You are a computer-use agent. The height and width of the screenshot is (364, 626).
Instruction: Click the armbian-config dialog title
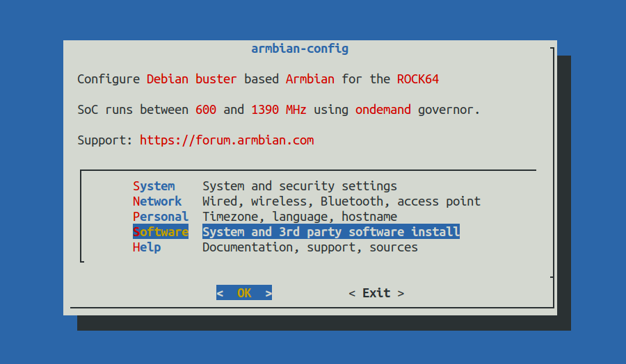(300, 49)
